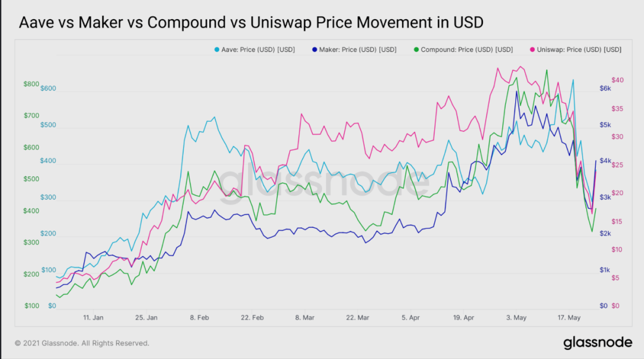Toggle the Maker: Price (USD) legend entry
The width and height of the screenshot is (644, 359).
click(354, 49)
